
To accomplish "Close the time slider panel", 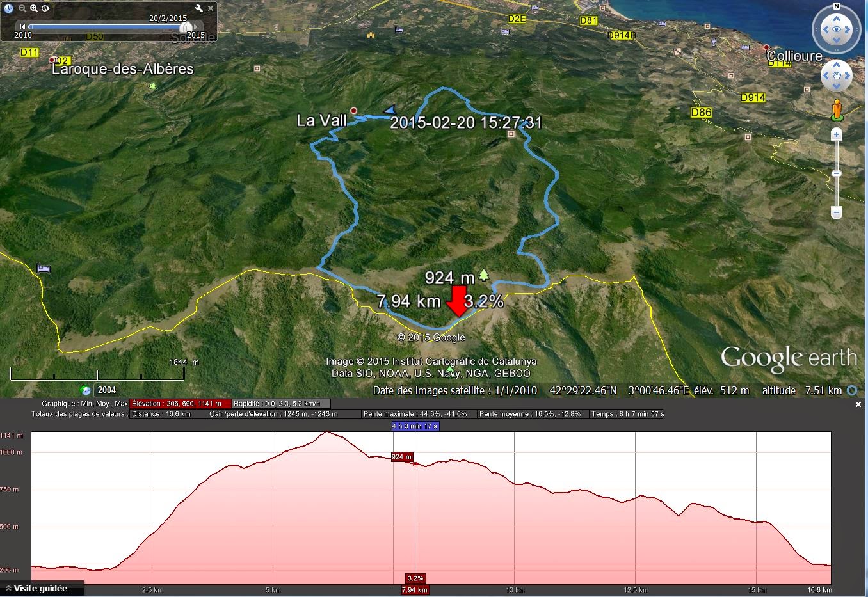I will [211, 8].
